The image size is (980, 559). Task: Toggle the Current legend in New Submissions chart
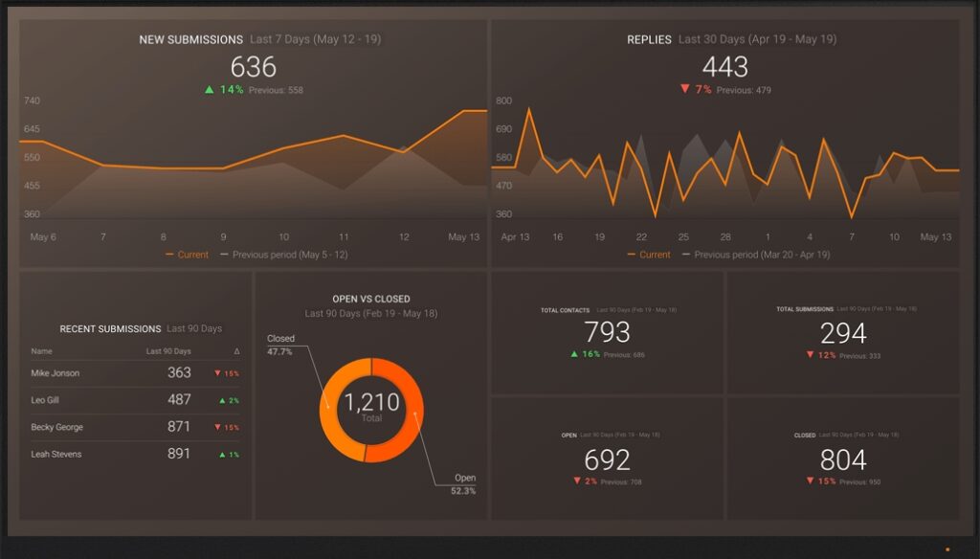pos(187,255)
